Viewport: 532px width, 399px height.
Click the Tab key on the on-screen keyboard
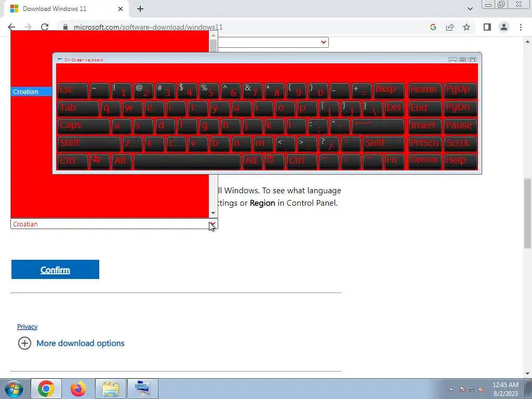pos(78,108)
